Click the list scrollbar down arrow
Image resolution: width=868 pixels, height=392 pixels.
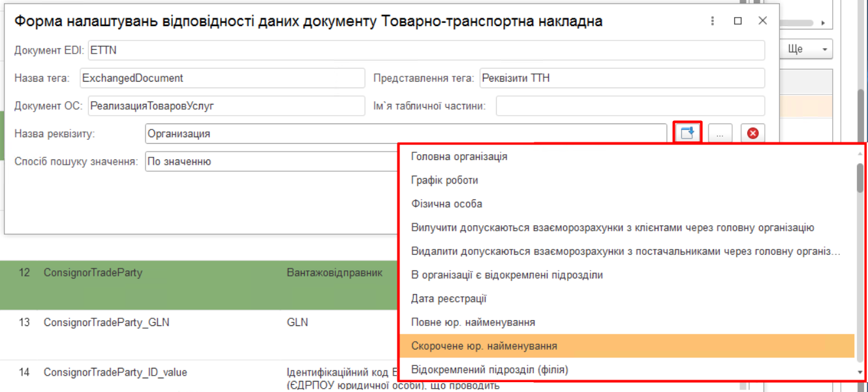(860, 372)
